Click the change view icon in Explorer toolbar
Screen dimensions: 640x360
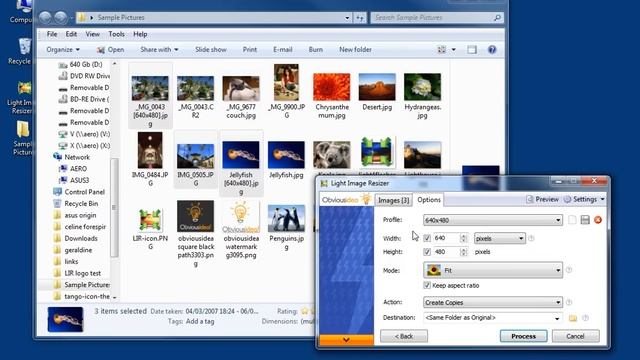[442, 50]
